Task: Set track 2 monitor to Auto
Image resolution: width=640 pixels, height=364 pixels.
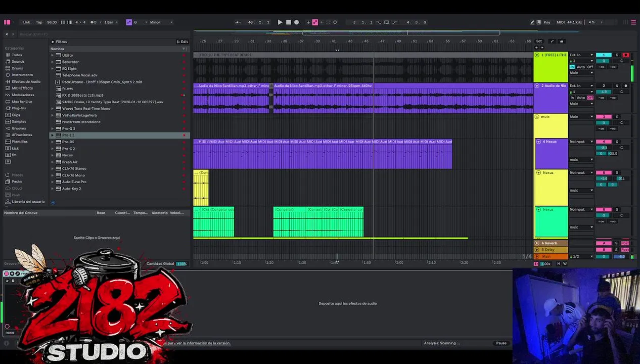Action: 581,98
